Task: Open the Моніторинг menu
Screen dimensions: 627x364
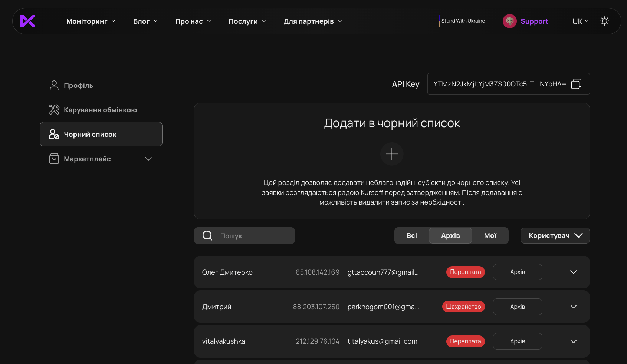Action: 91,21
